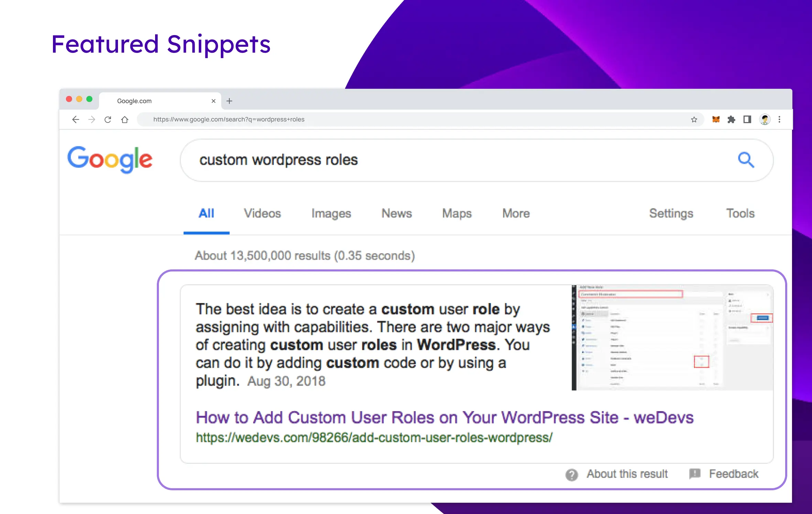
Task: Open search Settings
Action: point(671,214)
